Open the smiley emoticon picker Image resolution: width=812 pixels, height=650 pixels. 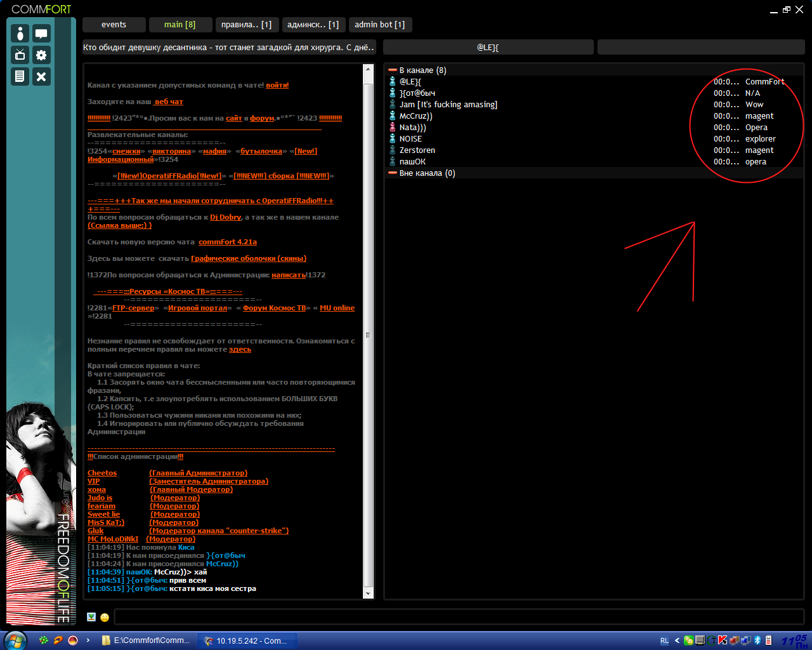click(x=105, y=617)
